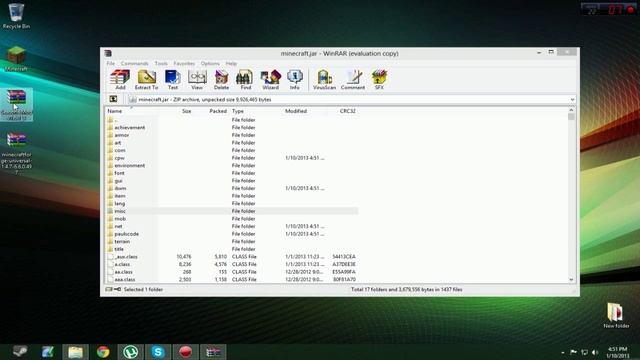Click the Find binoculars icon
Image resolution: width=640 pixels, height=360 pixels.
(x=245, y=80)
